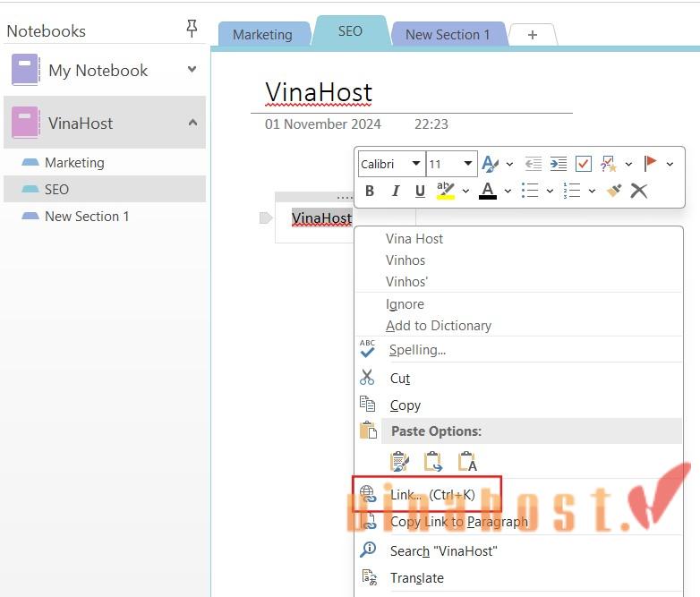This screenshot has height=597, width=700.
Task: Toggle italic formatting
Action: tap(395, 192)
